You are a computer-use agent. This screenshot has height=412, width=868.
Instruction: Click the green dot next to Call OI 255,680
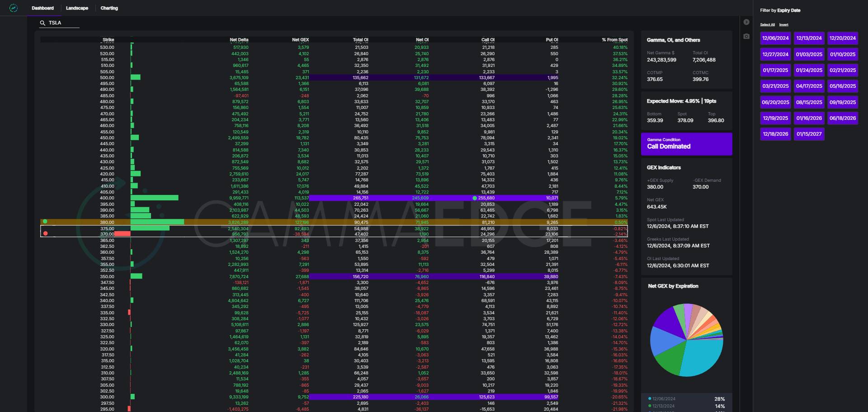pos(474,198)
